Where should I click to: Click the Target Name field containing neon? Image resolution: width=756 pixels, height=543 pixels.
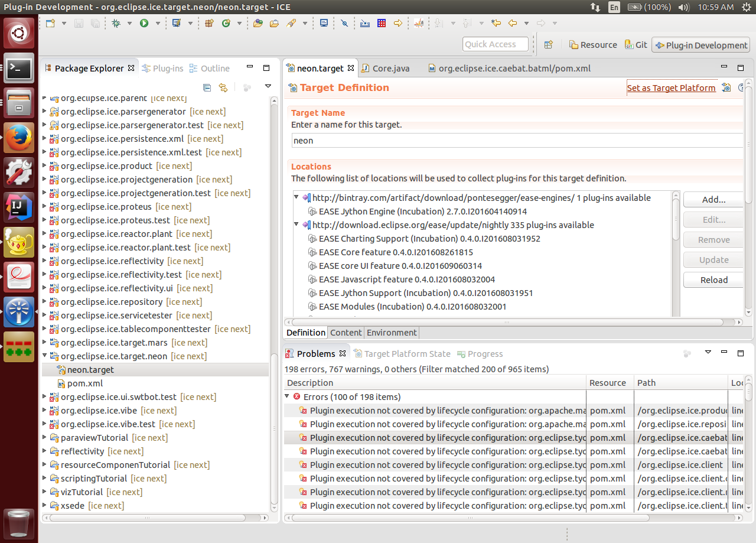(517, 141)
